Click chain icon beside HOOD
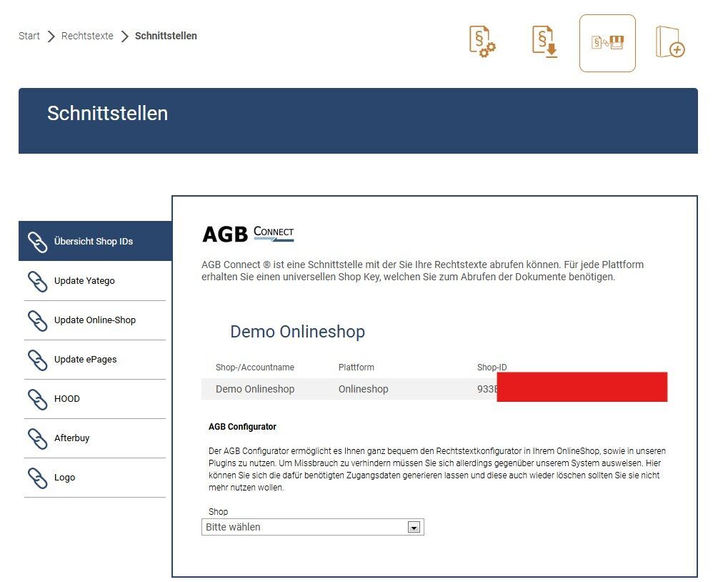 [38, 400]
